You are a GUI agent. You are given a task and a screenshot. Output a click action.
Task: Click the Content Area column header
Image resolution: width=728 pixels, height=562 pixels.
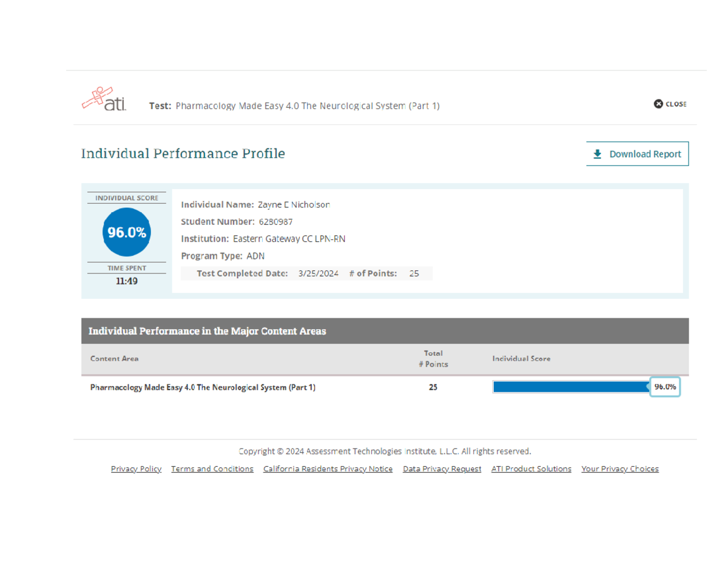pyautogui.click(x=114, y=358)
